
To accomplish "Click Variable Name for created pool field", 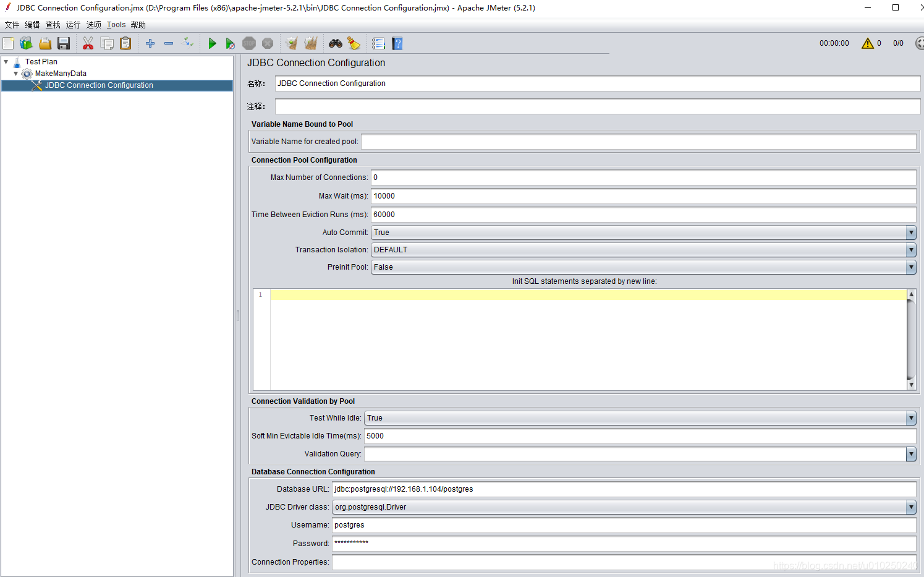I will 638,142.
